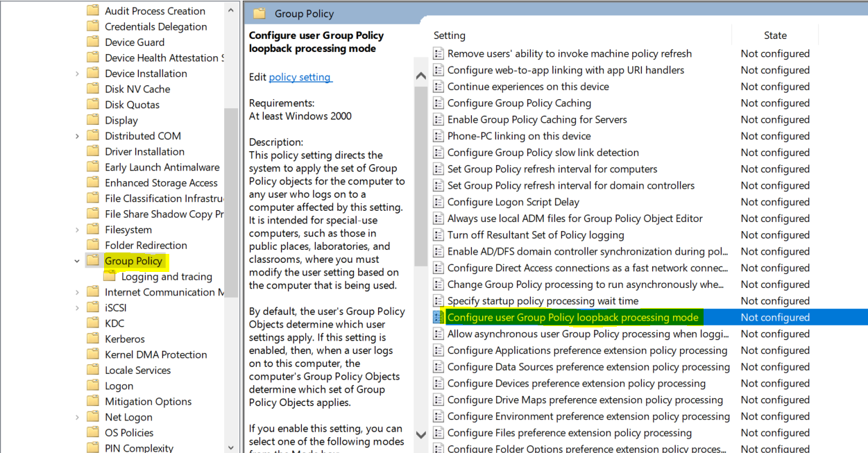Click the icon next to Configure Logon Script Delay

click(x=438, y=202)
